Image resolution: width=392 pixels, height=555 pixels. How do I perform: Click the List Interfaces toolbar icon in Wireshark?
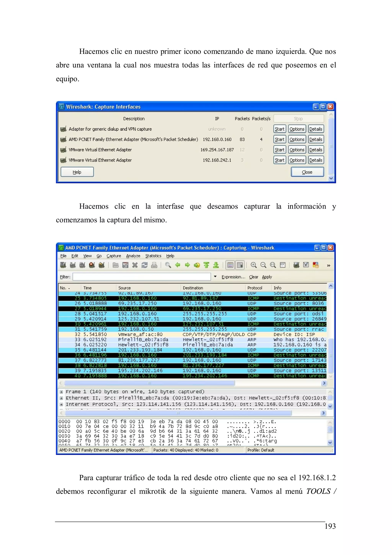(x=63, y=265)
